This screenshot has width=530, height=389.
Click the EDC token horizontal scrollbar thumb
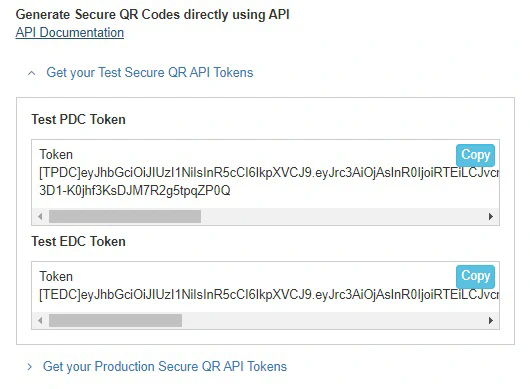tap(116, 320)
